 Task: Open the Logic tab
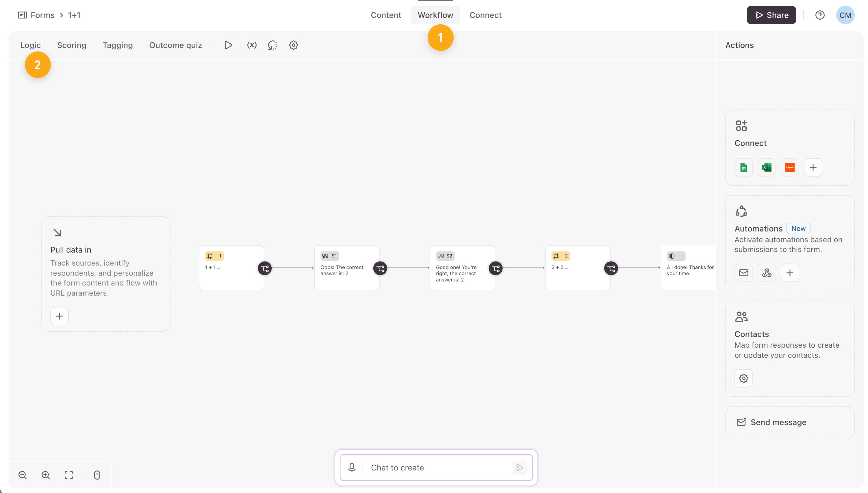pyautogui.click(x=30, y=45)
